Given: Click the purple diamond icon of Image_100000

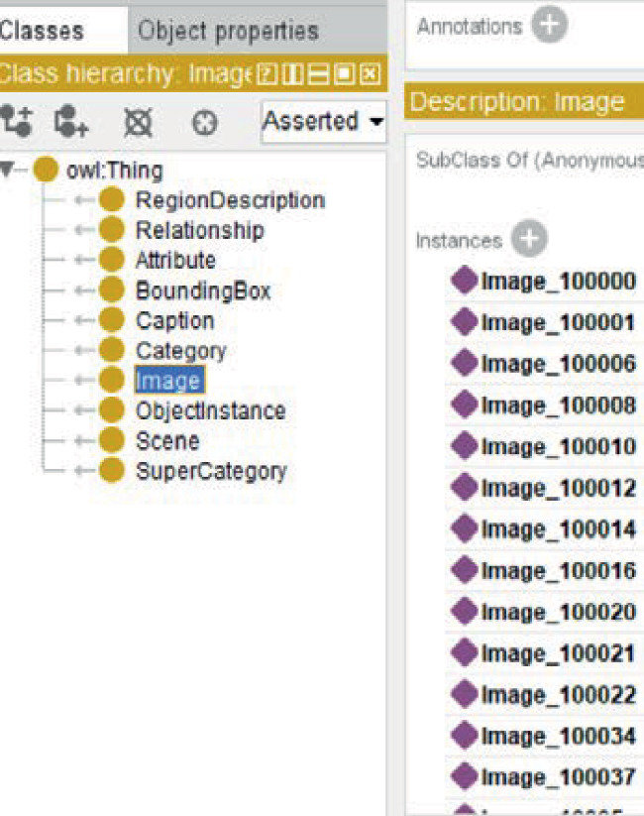Looking at the screenshot, I should (x=464, y=280).
